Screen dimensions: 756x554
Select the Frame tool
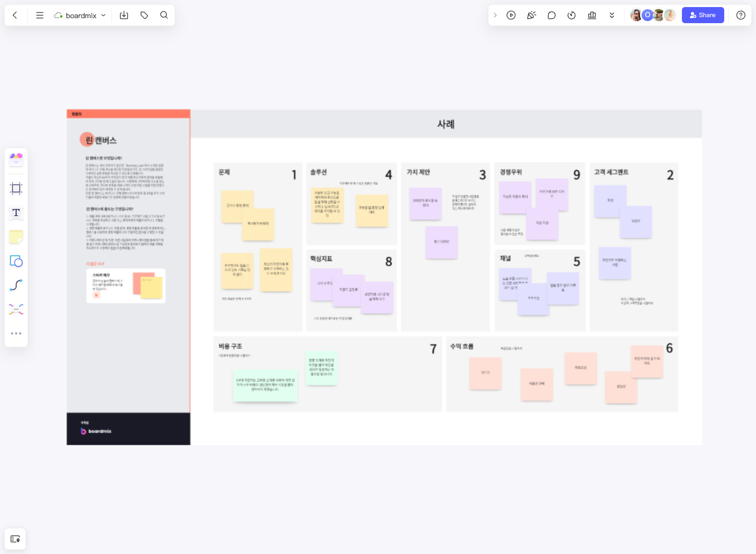coord(16,188)
